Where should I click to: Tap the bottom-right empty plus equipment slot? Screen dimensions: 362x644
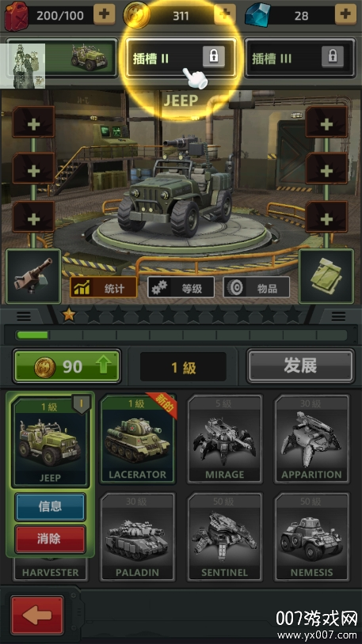pyautogui.click(x=326, y=218)
